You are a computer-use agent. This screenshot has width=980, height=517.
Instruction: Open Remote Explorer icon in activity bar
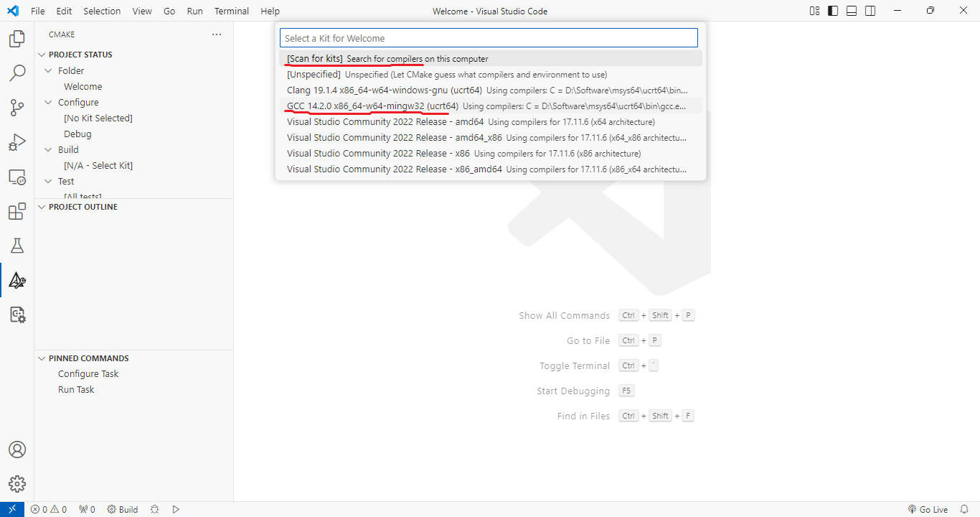[17, 177]
